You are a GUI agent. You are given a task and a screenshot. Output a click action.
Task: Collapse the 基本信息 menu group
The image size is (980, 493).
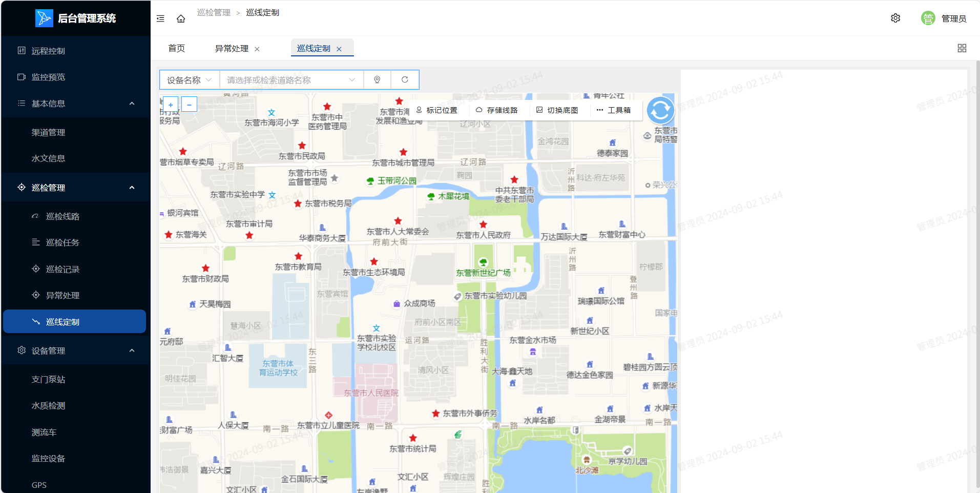(x=132, y=104)
